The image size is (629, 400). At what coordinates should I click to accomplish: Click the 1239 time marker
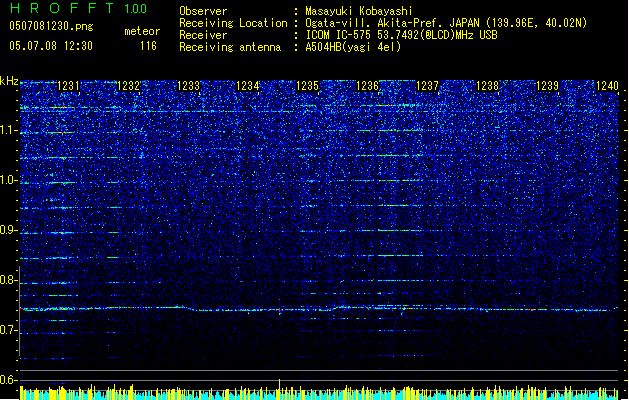click(x=547, y=86)
